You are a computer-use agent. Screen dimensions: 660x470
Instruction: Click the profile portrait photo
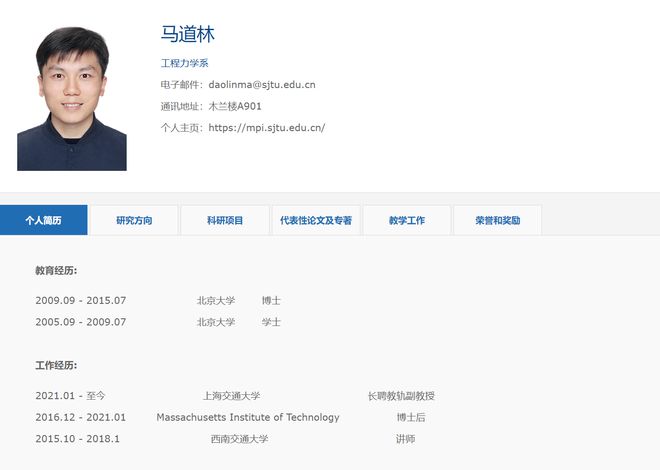(72, 99)
